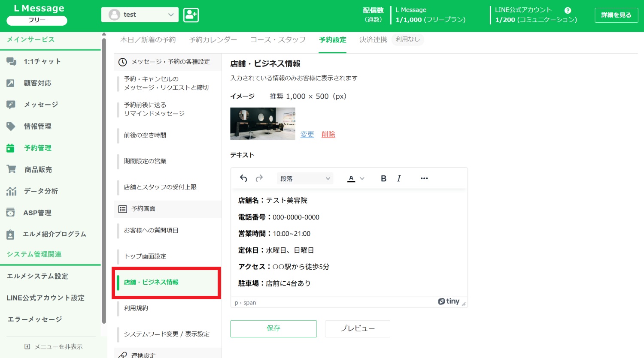Click the editor resize handle corner
The width and height of the screenshot is (644, 358).
pos(464,304)
